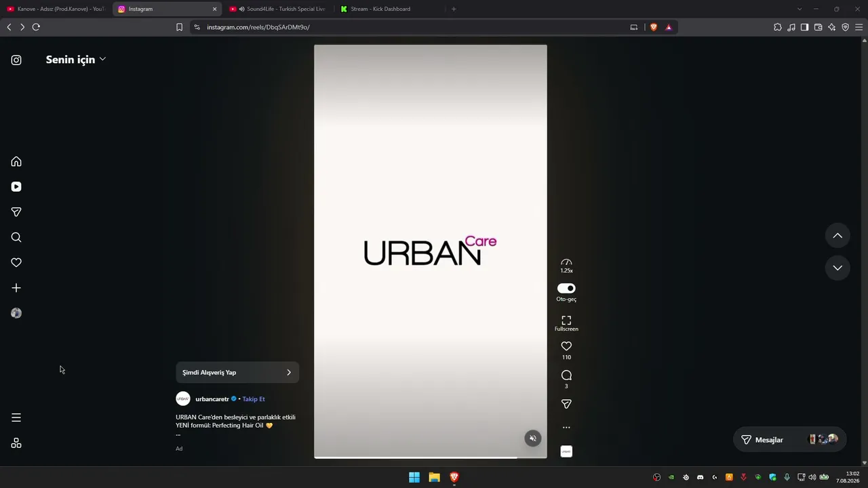Open Instagram home via the logo icon
This screenshot has height=488, width=868.
pos(16,60)
